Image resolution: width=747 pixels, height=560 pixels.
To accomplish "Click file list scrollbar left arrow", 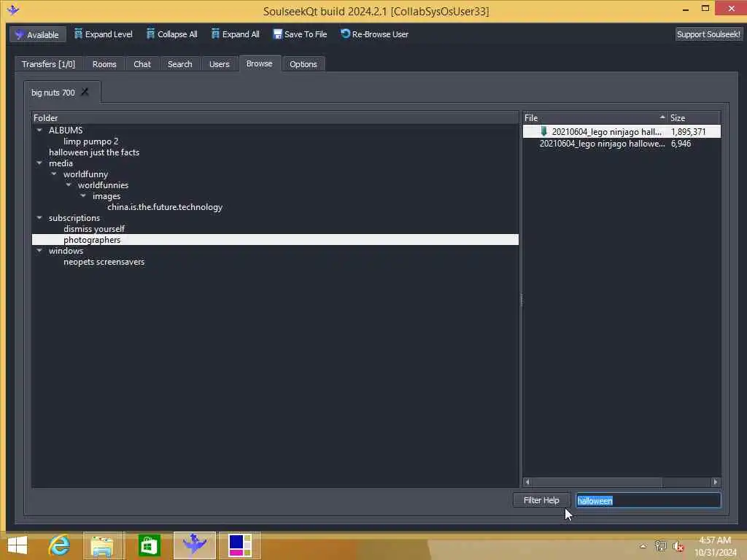I will [527, 482].
